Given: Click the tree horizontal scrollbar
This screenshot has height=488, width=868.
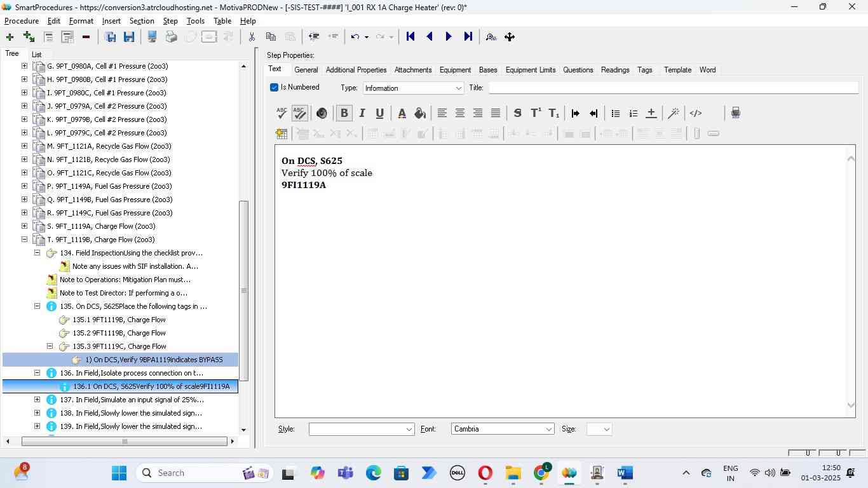Looking at the screenshot, I should coord(125,442).
